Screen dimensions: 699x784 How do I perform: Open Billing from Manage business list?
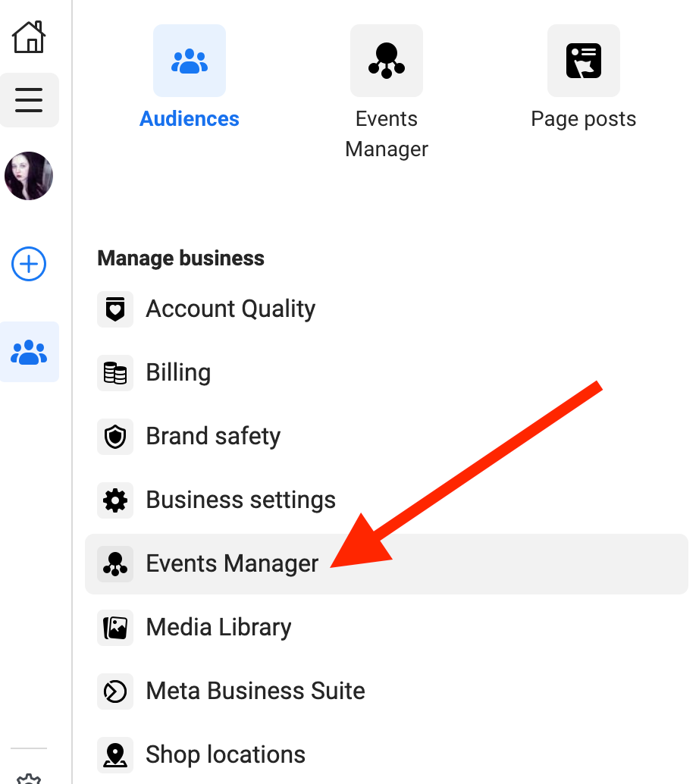click(178, 373)
